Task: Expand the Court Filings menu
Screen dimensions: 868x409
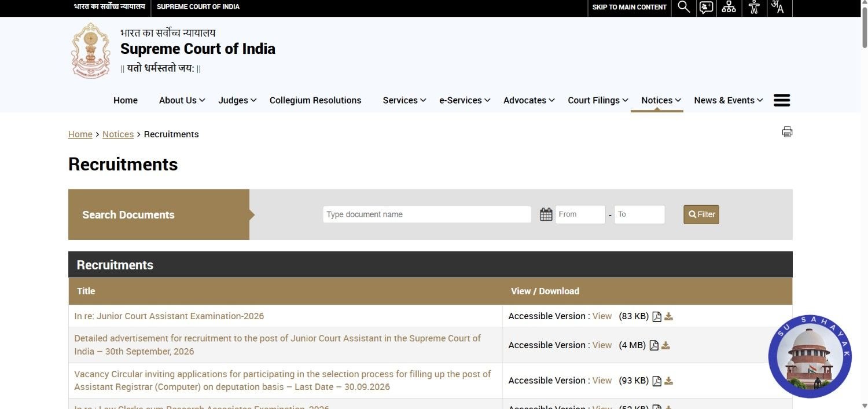Action: (598, 100)
